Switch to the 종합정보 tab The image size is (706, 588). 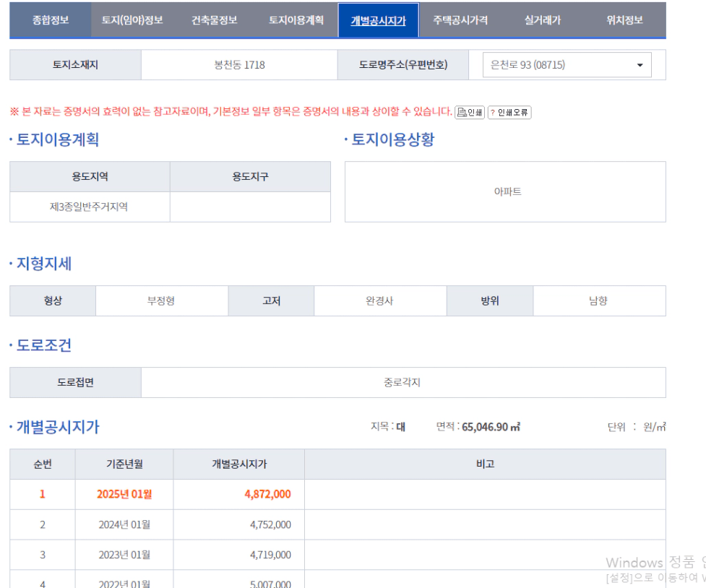51,20
